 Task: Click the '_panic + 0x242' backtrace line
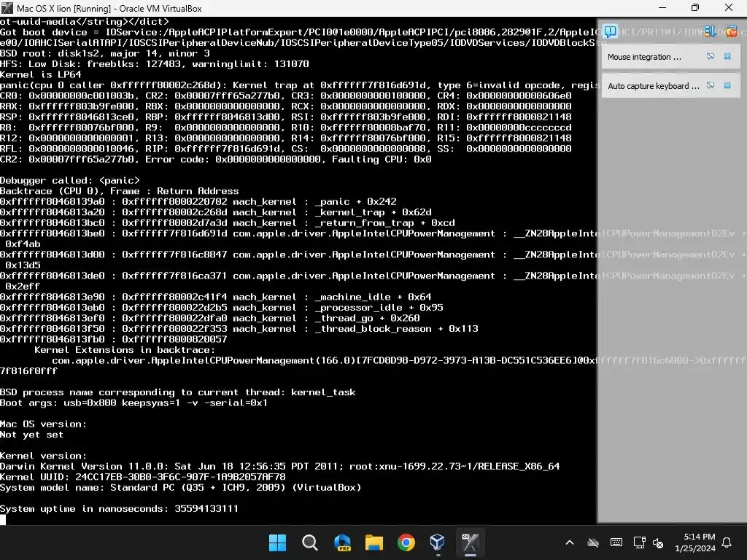(198, 202)
